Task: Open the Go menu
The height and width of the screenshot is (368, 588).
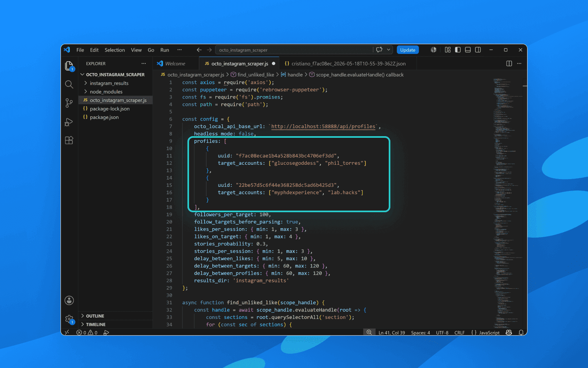Action: [151, 50]
